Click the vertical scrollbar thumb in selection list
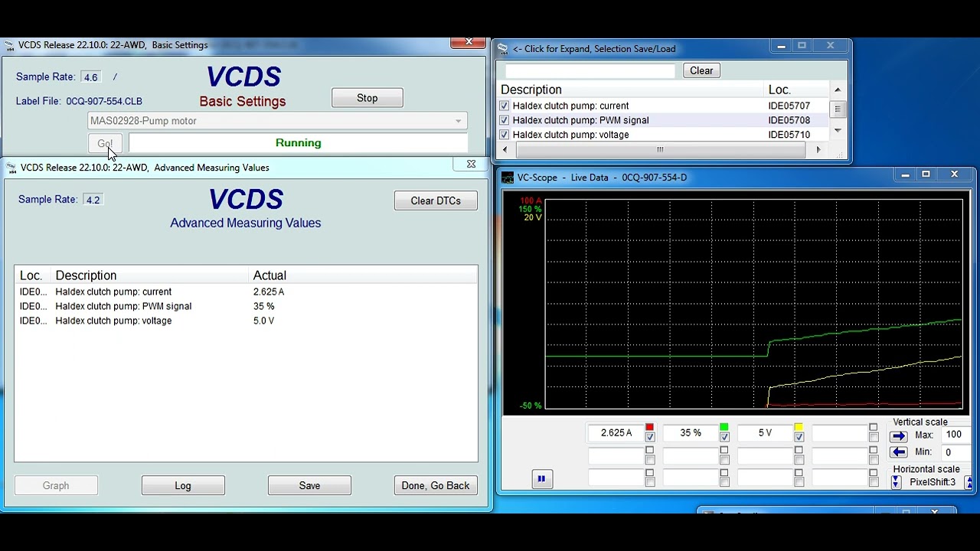This screenshot has width=980, height=551. [838, 109]
